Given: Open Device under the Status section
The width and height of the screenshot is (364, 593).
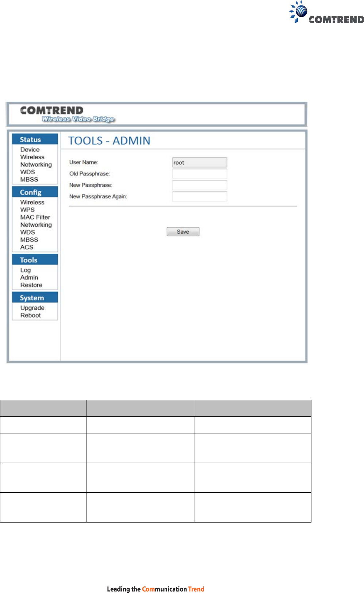Looking at the screenshot, I should (30, 150).
